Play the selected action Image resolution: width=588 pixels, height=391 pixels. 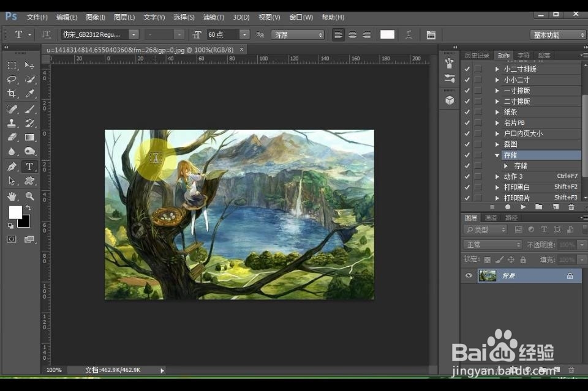[x=523, y=207]
